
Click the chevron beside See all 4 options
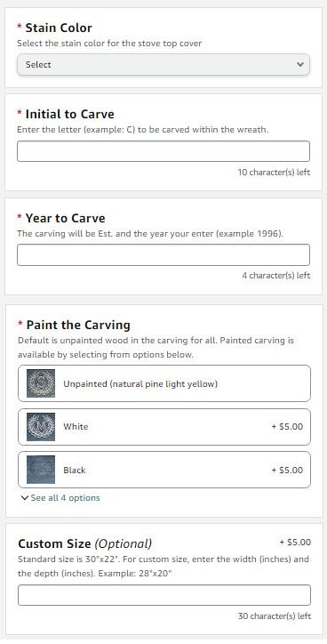(x=25, y=498)
